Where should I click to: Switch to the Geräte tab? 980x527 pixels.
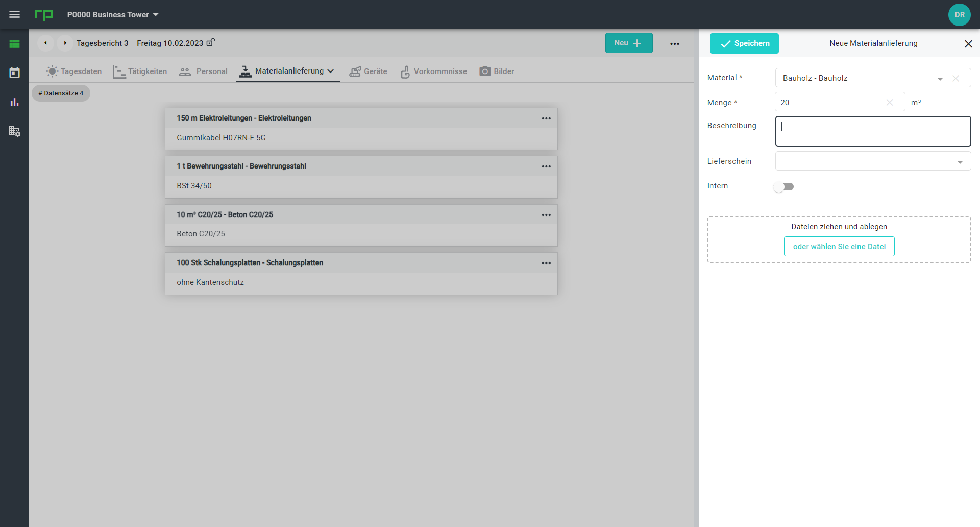[368, 71]
